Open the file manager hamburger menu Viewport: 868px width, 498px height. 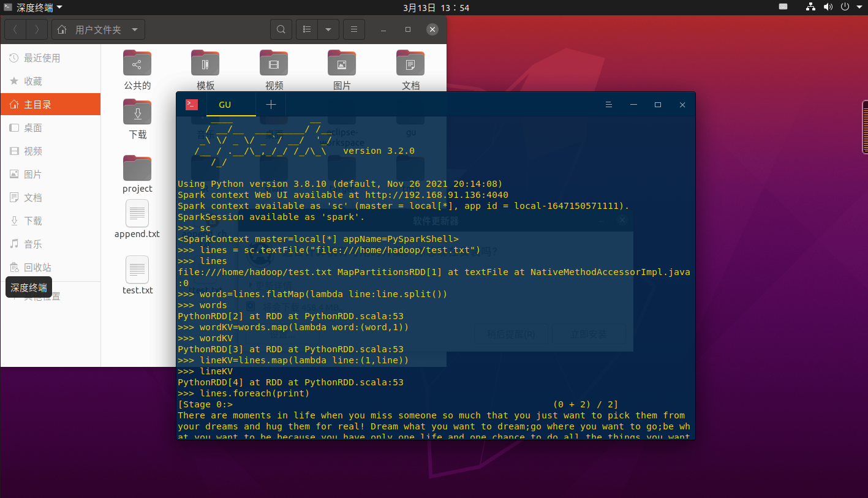point(354,29)
